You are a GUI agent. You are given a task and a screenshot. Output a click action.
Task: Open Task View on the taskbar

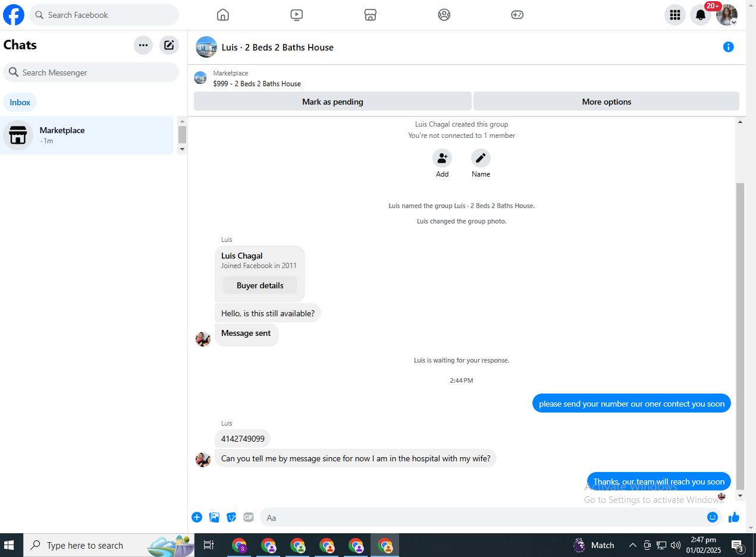click(209, 545)
